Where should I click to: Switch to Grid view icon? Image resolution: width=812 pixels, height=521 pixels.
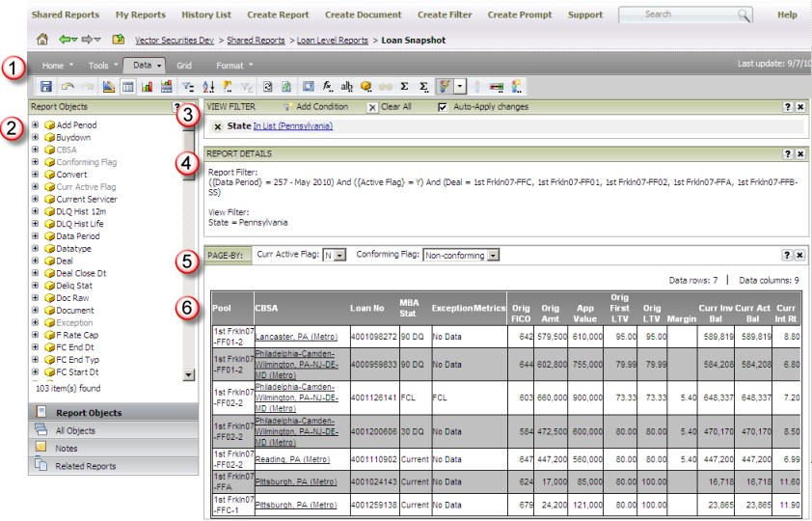128,87
